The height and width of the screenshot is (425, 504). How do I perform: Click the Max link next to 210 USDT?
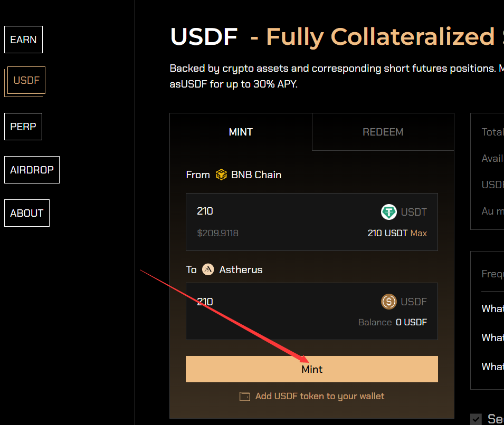[419, 233]
